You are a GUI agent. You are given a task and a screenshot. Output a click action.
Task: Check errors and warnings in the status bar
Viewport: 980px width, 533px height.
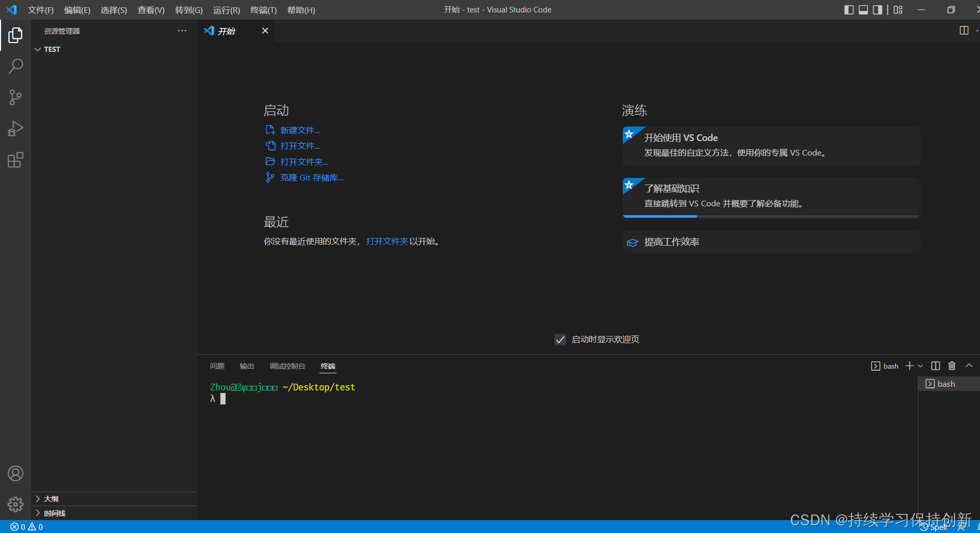click(x=26, y=526)
